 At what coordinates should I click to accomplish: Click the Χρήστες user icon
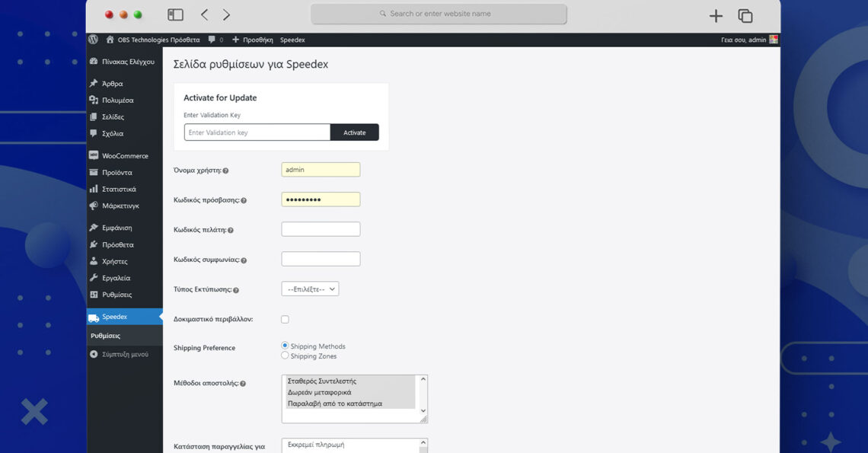pos(94,260)
